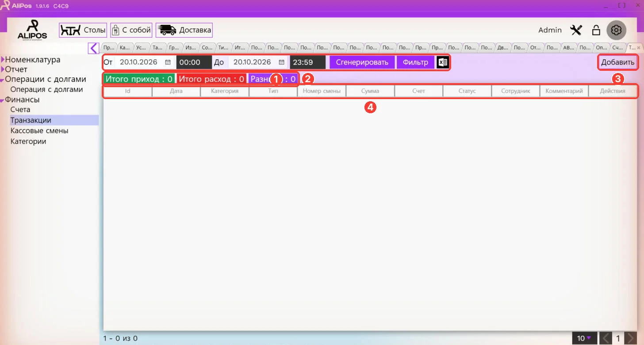Open the calendar for the До date
Screen dimensions: 644x345
point(281,62)
